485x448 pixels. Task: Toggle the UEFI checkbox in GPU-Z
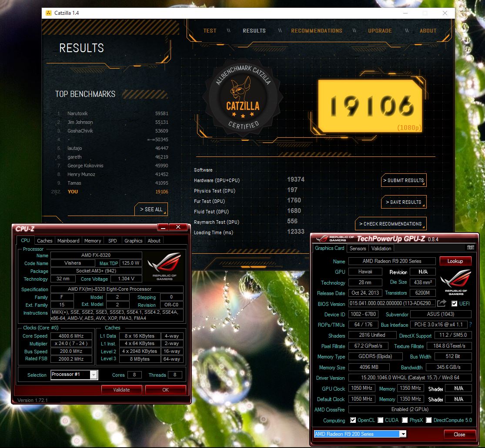(454, 303)
